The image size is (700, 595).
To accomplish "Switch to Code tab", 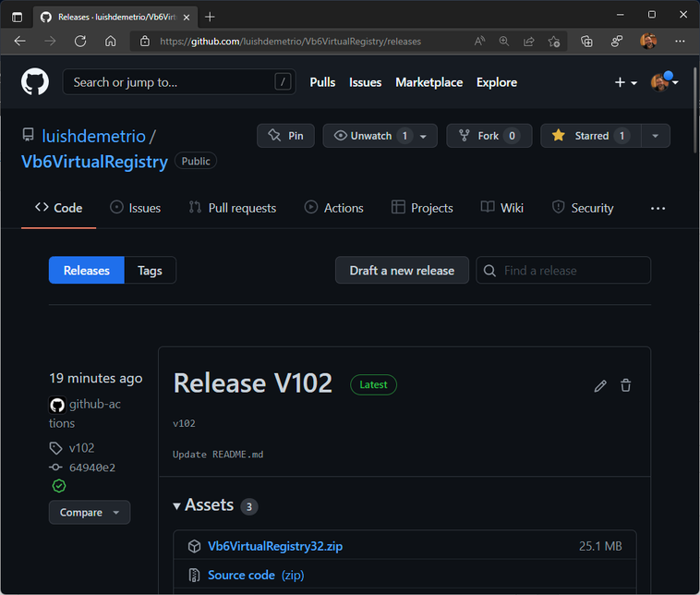I will click(x=58, y=208).
